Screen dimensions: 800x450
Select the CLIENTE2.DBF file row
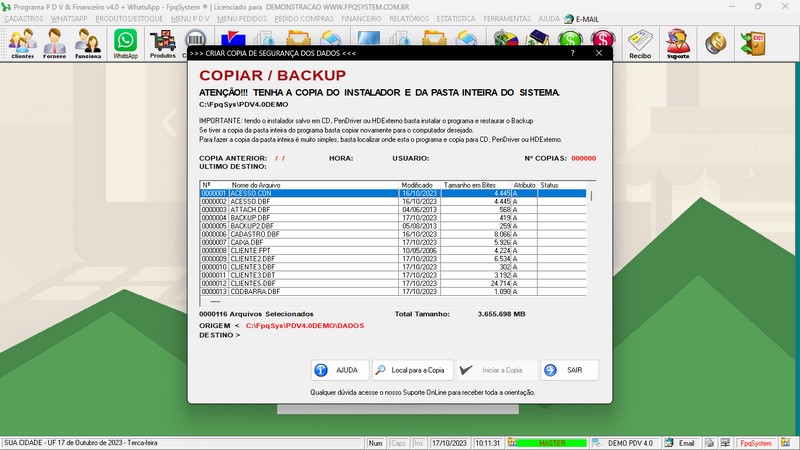pos(393,259)
